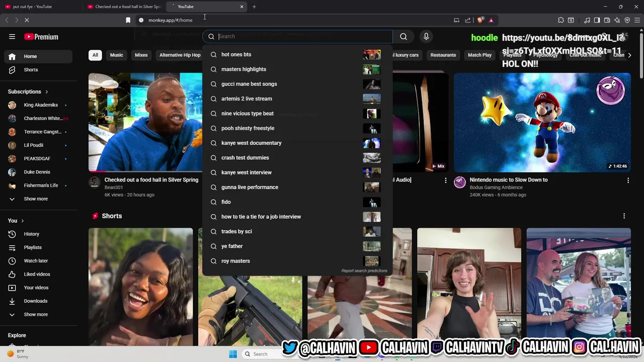Open options for Nintendo music video
The height and width of the screenshot is (362, 644).
(x=628, y=180)
